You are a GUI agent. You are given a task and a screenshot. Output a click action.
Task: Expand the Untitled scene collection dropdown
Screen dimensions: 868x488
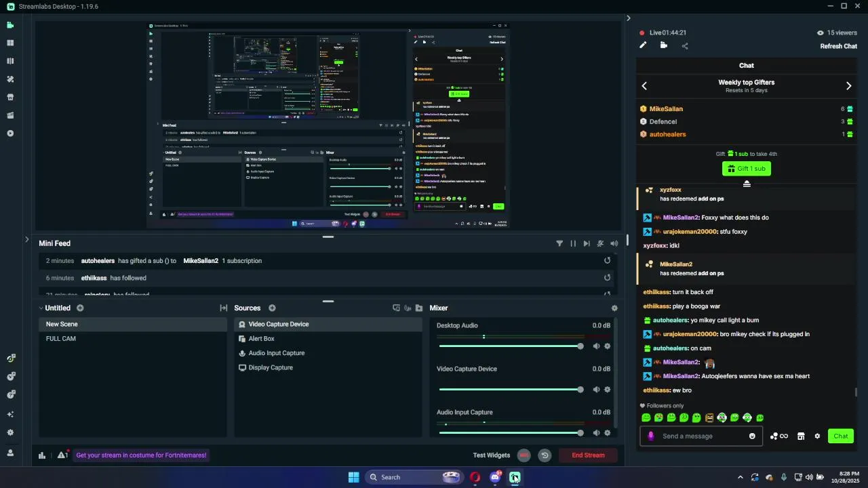41,308
